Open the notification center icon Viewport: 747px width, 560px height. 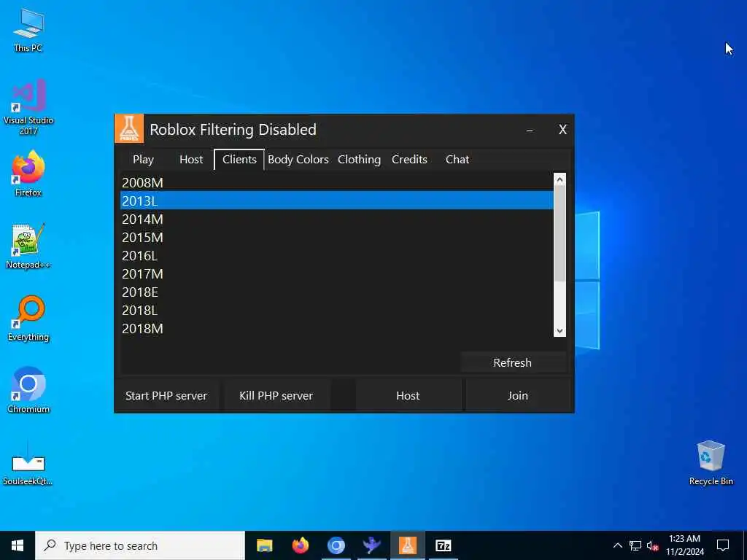(x=723, y=545)
